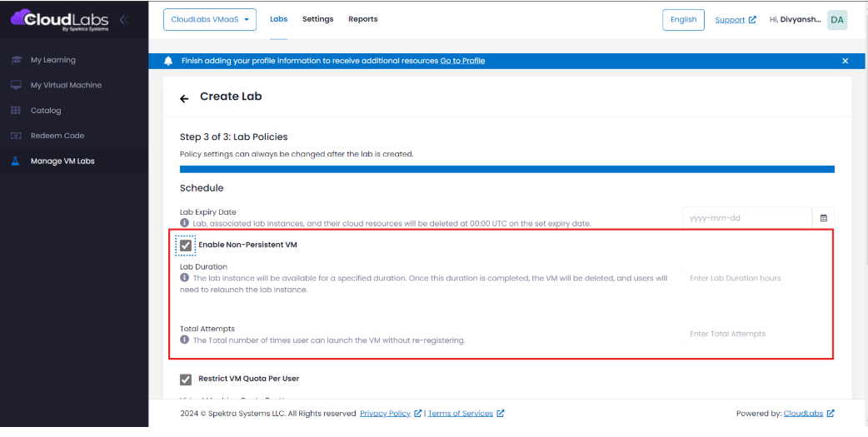Screen dimensions: 868x437
Task: Click the Enter Lab Duration hours field
Action: tap(756, 278)
